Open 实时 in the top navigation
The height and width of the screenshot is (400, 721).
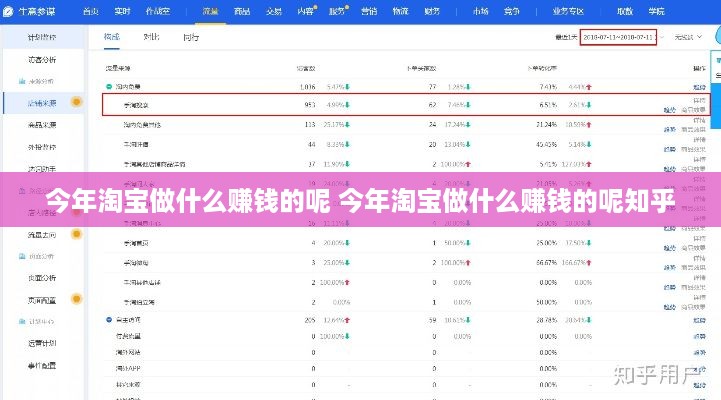click(x=122, y=11)
